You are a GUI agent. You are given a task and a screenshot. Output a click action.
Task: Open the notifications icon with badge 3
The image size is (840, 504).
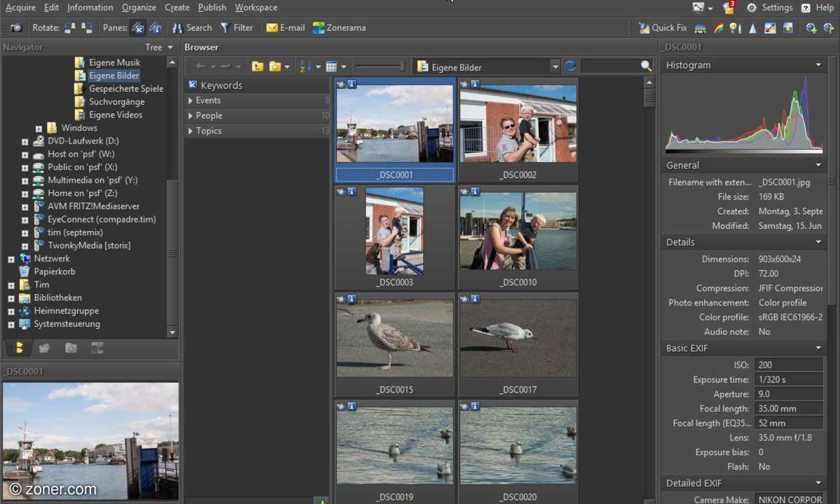click(x=729, y=7)
